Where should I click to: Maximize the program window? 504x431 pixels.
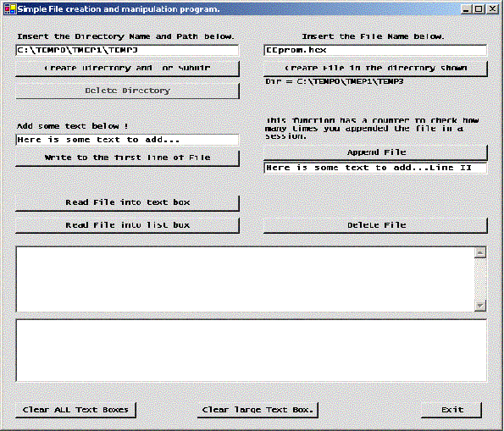(x=479, y=9)
